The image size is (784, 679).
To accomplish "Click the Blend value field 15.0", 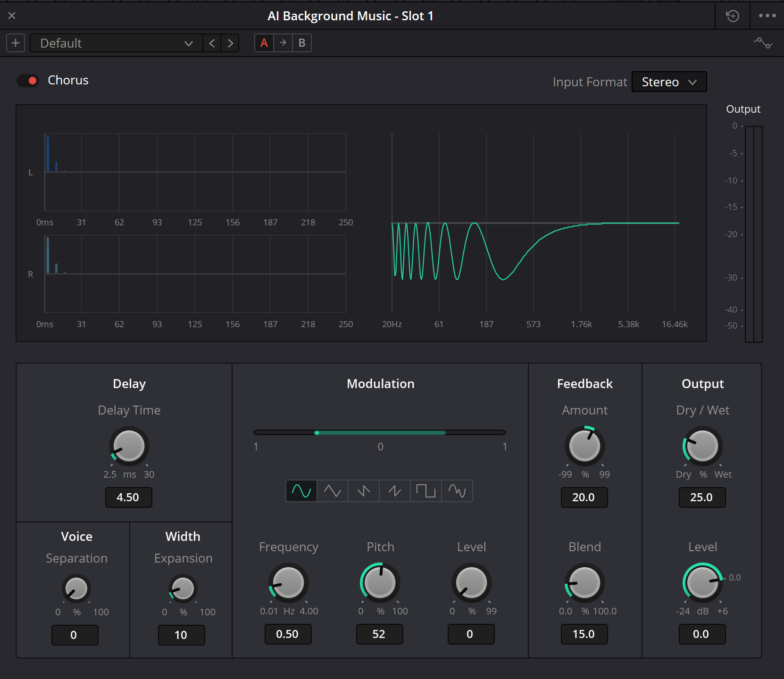I will coord(584,634).
